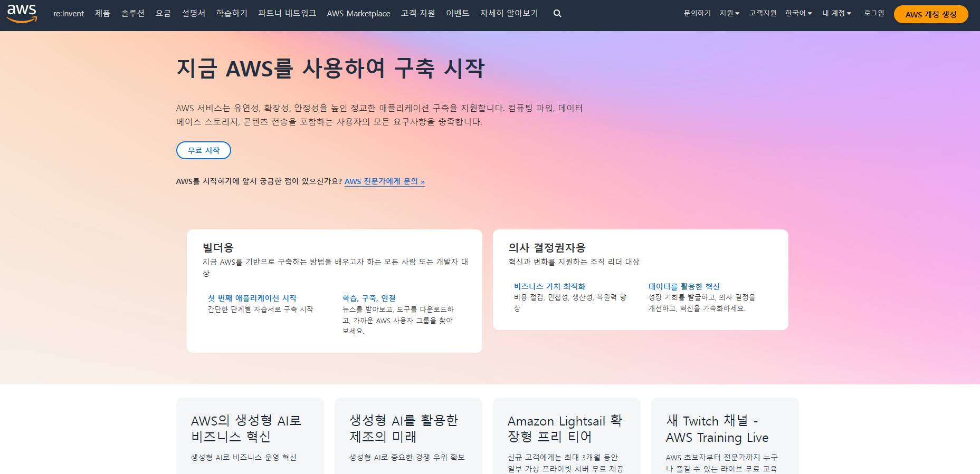980x474 pixels.
Task: Go to AWS Marketplace
Action: click(358, 14)
